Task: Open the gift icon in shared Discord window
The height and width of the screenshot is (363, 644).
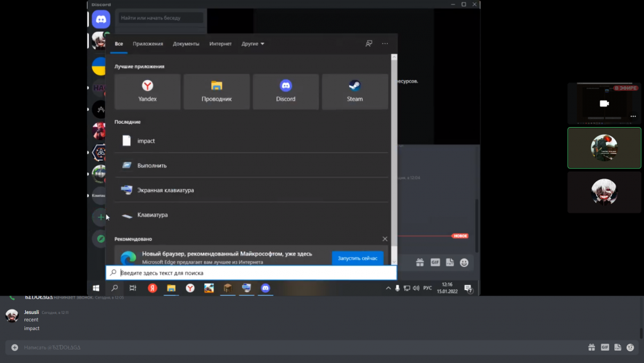Action: (420, 262)
